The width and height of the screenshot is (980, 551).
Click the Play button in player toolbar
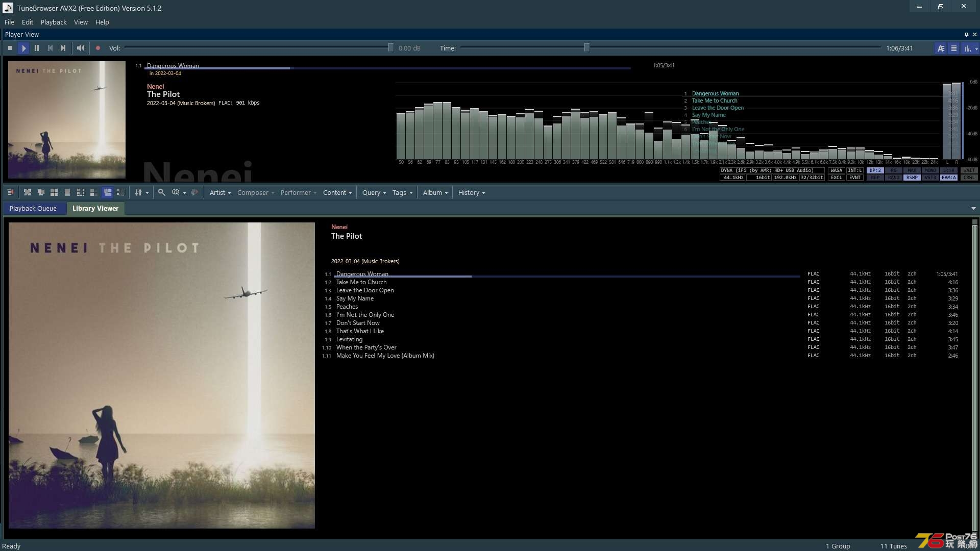click(x=23, y=48)
